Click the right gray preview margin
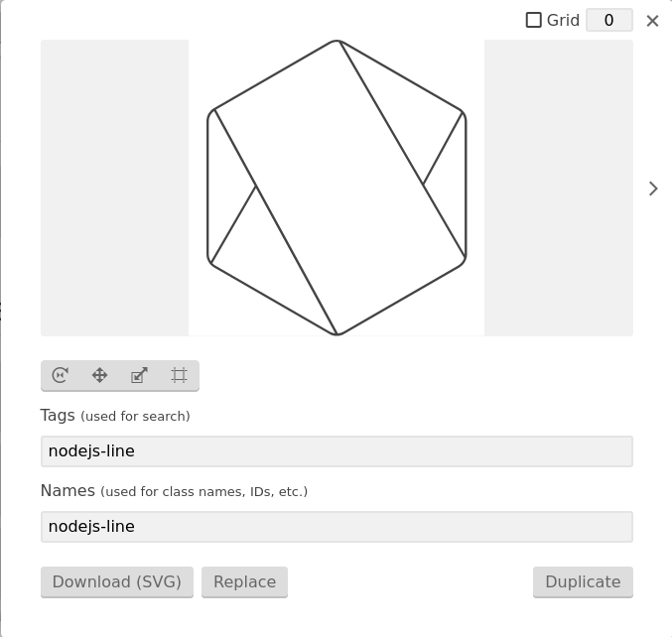This screenshot has width=672, height=637. click(x=558, y=188)
